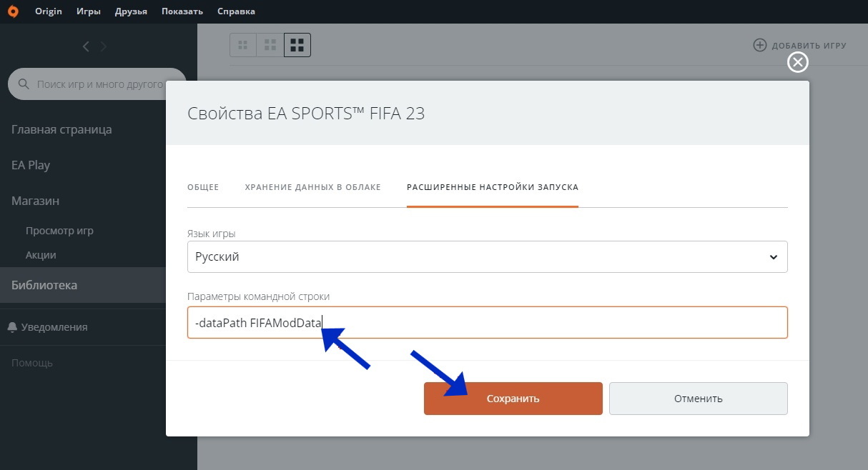Viewport: 868px width, 470px height.
Task: Open the Друзья menu
Action: tap(131, 11)
